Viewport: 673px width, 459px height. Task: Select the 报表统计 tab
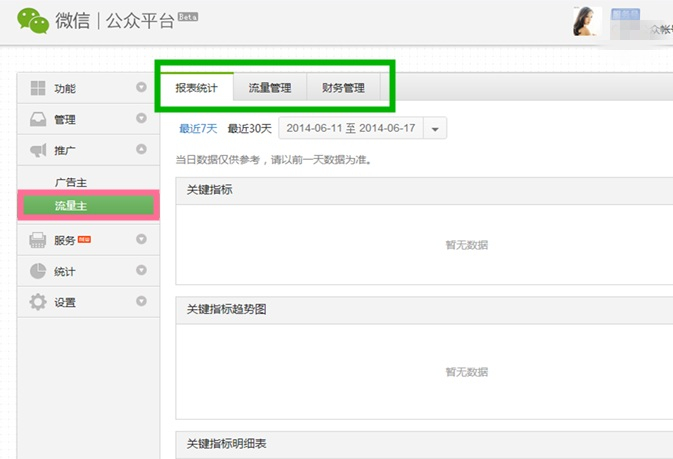coord(196,88)
